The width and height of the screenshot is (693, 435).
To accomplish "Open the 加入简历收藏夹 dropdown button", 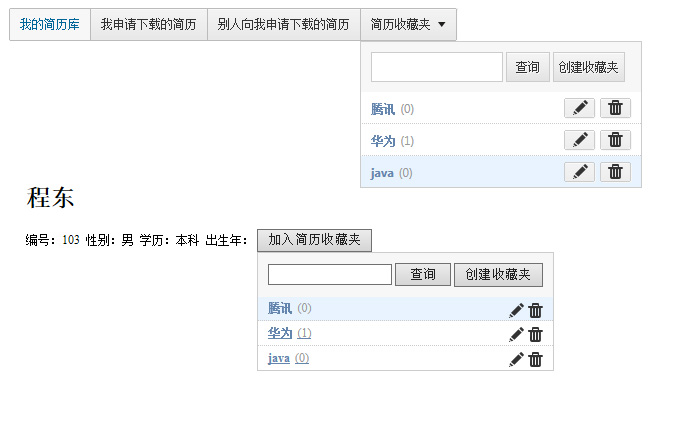I will 314,240.
